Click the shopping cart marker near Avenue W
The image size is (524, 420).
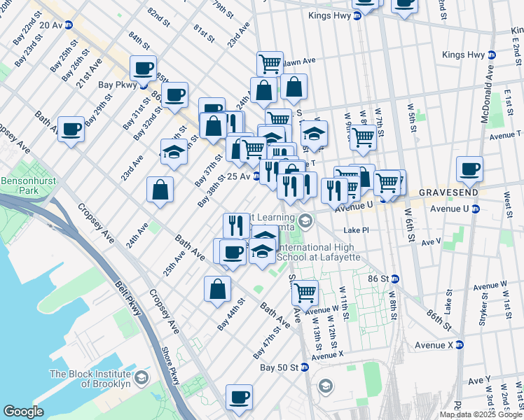[305, 292]
